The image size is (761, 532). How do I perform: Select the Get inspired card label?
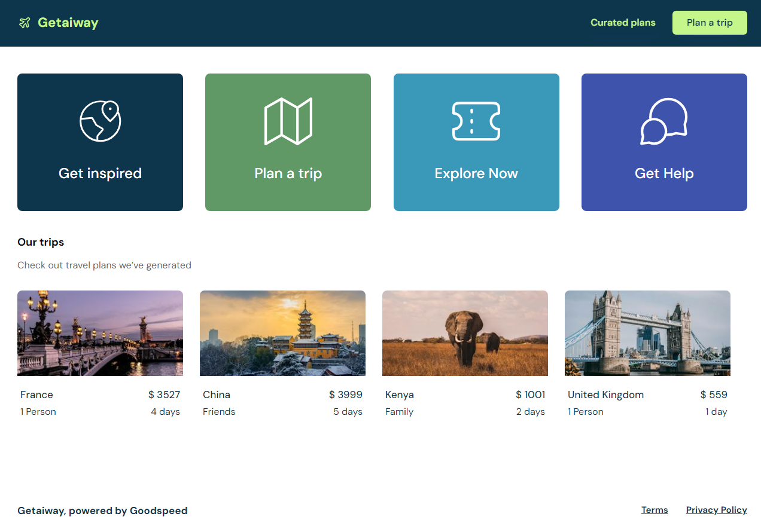pyautogui.click(x=100, y=173)
